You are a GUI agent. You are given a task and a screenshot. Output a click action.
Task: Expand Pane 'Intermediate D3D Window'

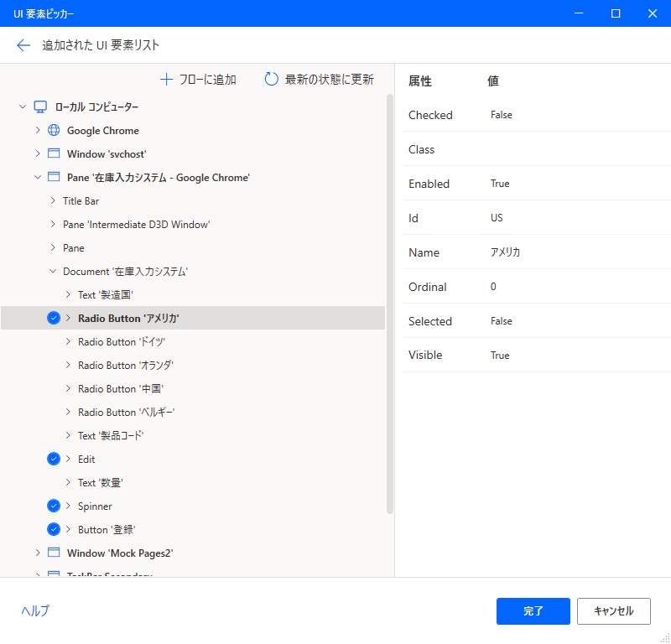(53, 224)
